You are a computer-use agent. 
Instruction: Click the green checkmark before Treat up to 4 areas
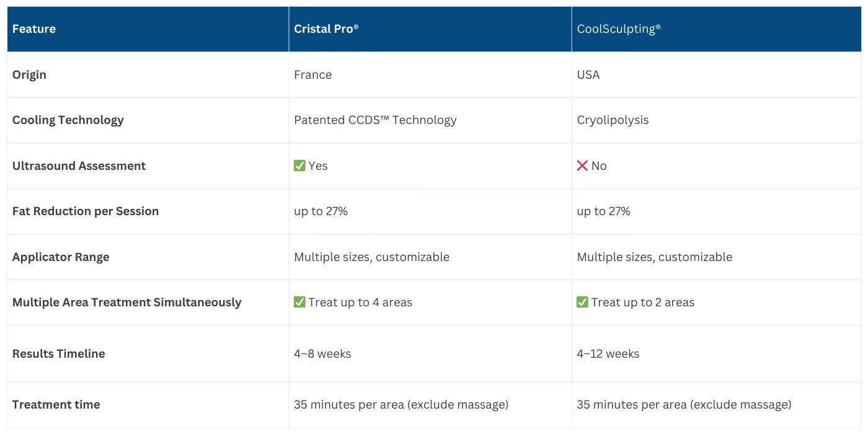coord(299,303)
